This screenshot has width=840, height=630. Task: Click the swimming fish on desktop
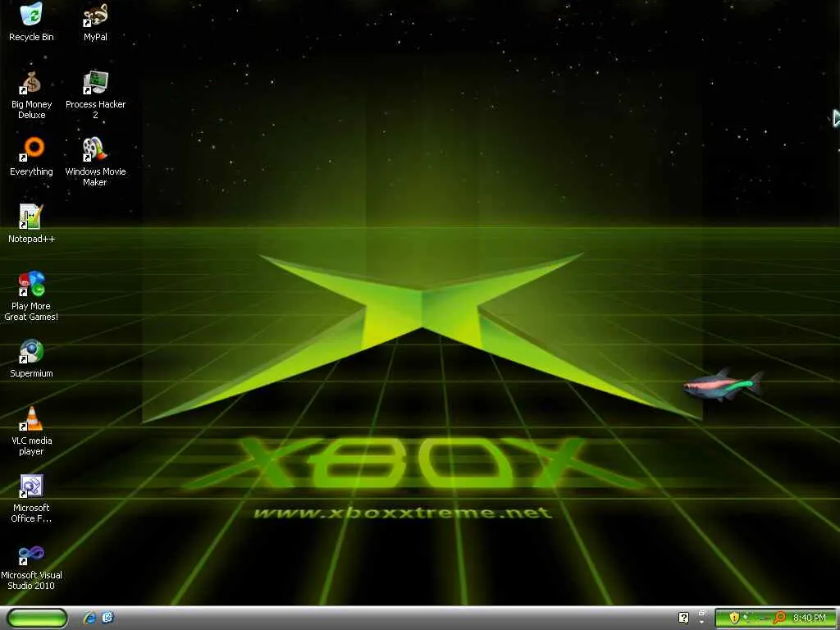coord(723,385)
